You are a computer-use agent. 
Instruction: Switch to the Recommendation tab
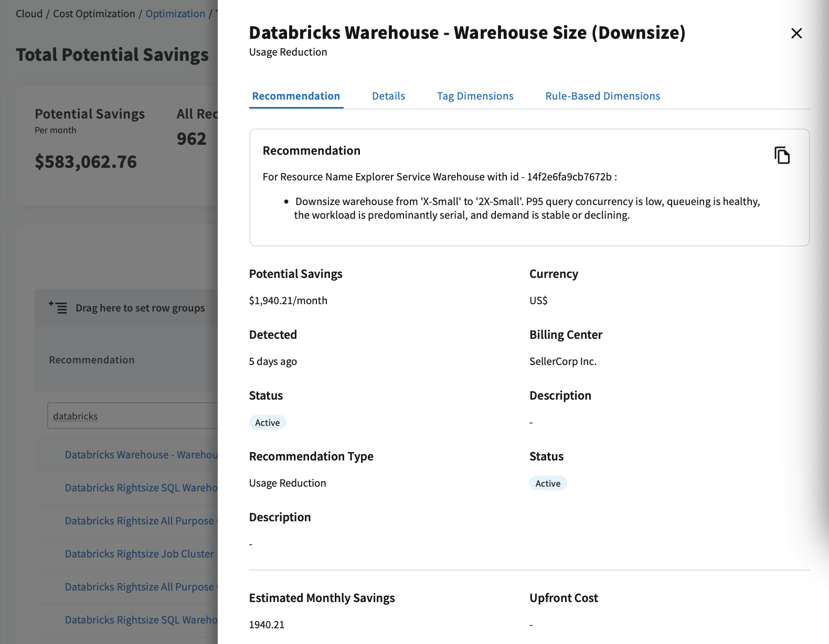(x=296, y=96)
